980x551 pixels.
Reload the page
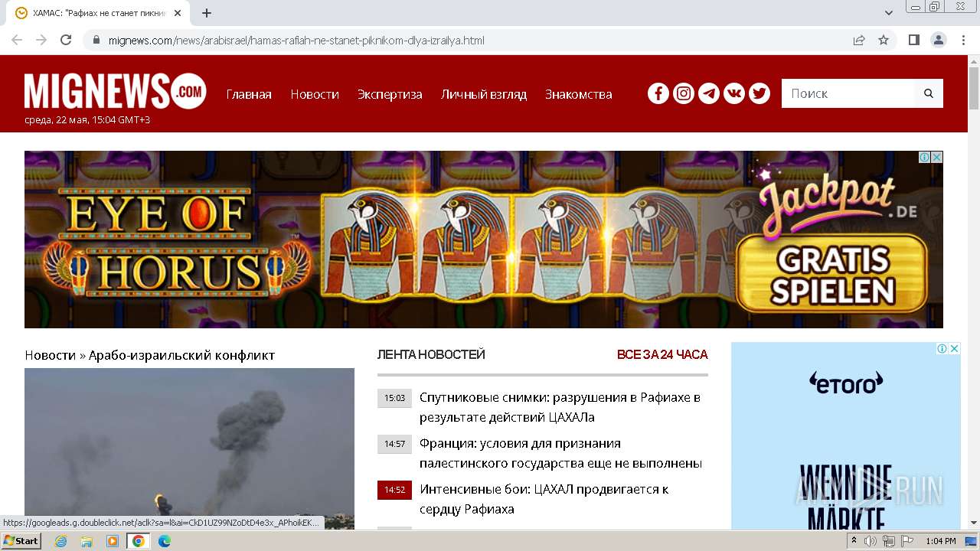click(x=66, y=40)
